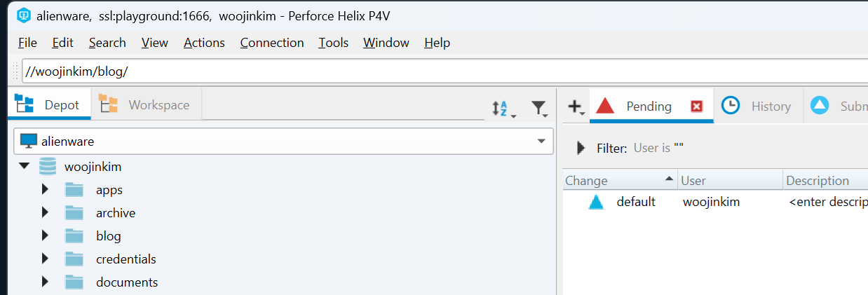Collapse the woojinkim depot tree node

click(24, 167)
